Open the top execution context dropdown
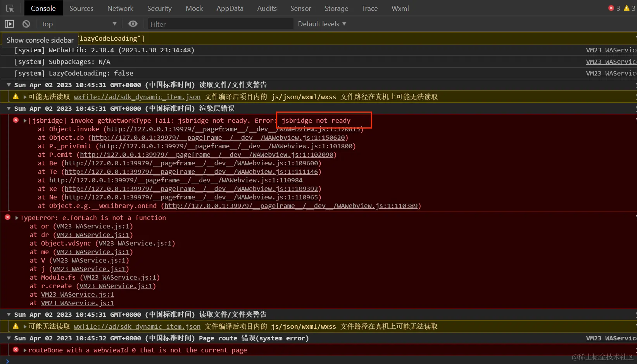This screenshot has height=364, width=637. coord(79,24)
